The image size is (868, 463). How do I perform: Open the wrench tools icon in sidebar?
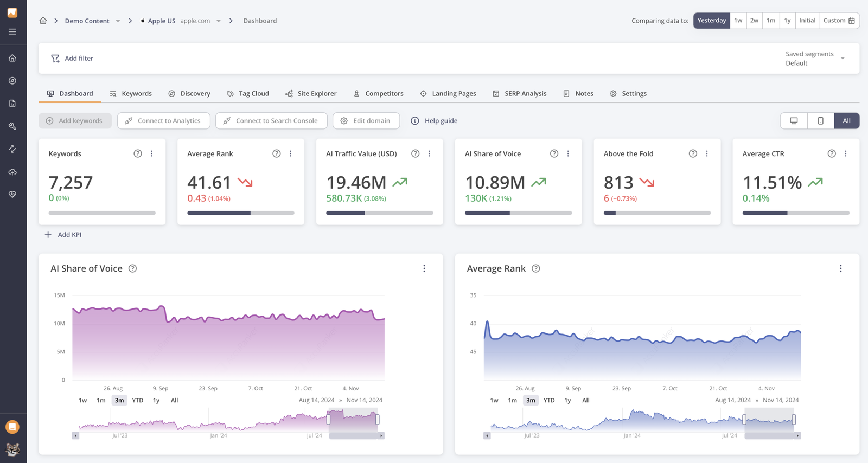pyautogui.click(x=12, y=126)
